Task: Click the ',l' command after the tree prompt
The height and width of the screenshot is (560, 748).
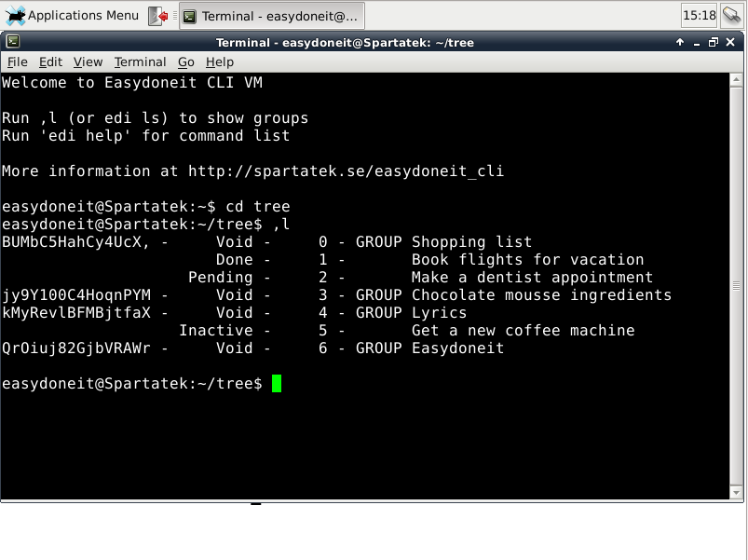Action: point(281,224)
